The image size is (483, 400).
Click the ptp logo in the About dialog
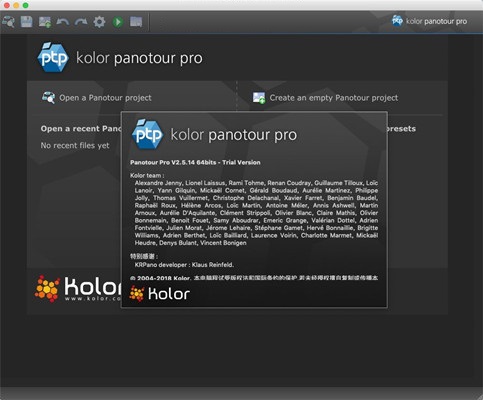point(147,134)
